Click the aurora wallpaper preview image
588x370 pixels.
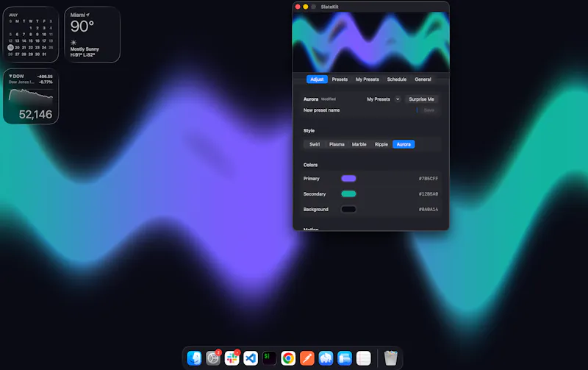[x=370, y=42]
